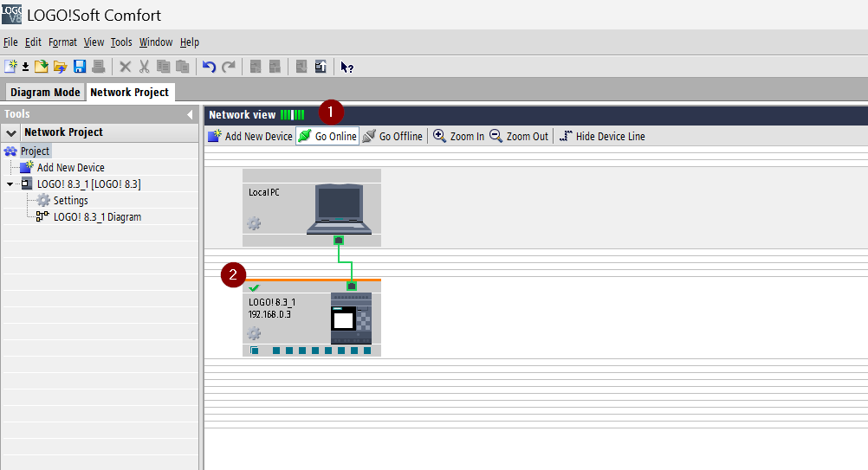Click the context-sensitive help cursor icon
The height and width of the screenshot is (470, 868).
coord(347,68)
